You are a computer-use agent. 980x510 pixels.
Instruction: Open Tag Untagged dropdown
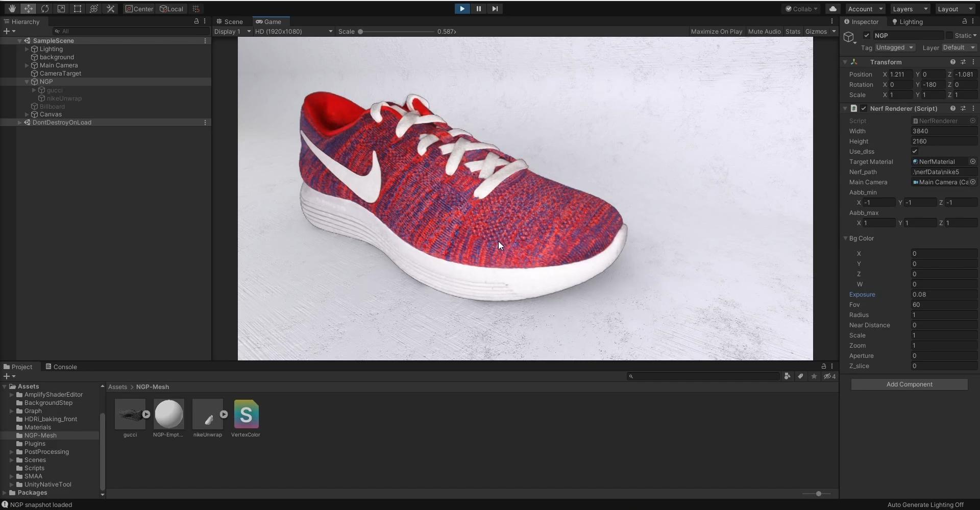coord(895,47)
